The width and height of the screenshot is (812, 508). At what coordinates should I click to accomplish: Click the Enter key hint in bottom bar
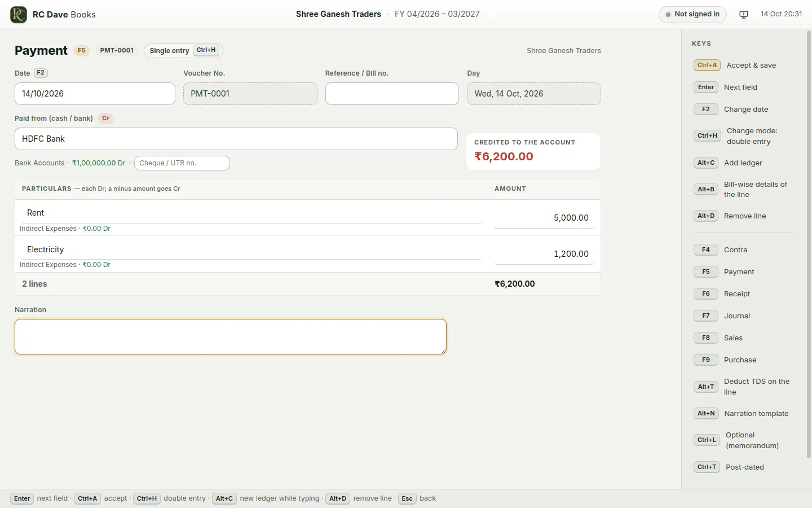(x=22, y=499)
